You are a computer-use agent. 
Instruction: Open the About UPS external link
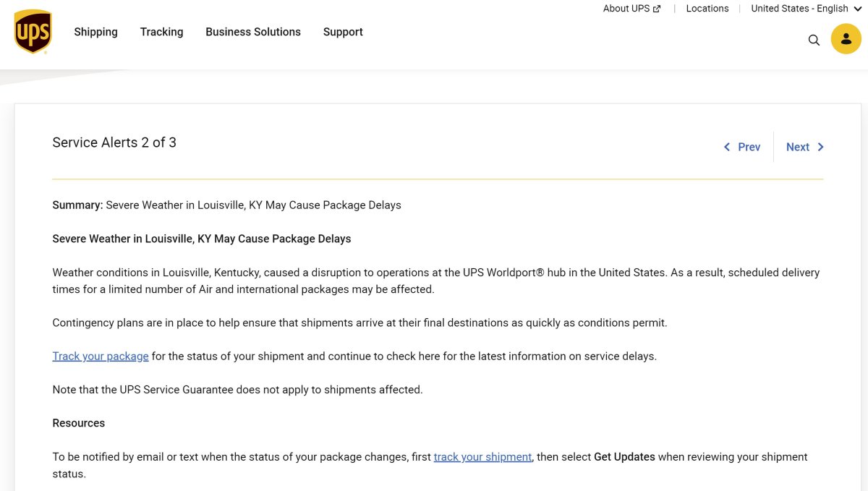pos(631,9)
